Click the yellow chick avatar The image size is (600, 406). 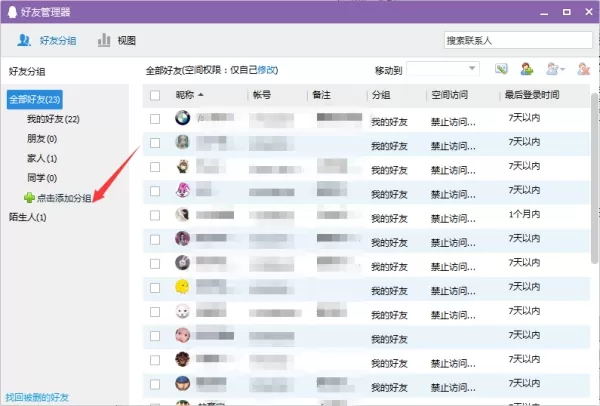pyautogui.click(x=182, y=287)
